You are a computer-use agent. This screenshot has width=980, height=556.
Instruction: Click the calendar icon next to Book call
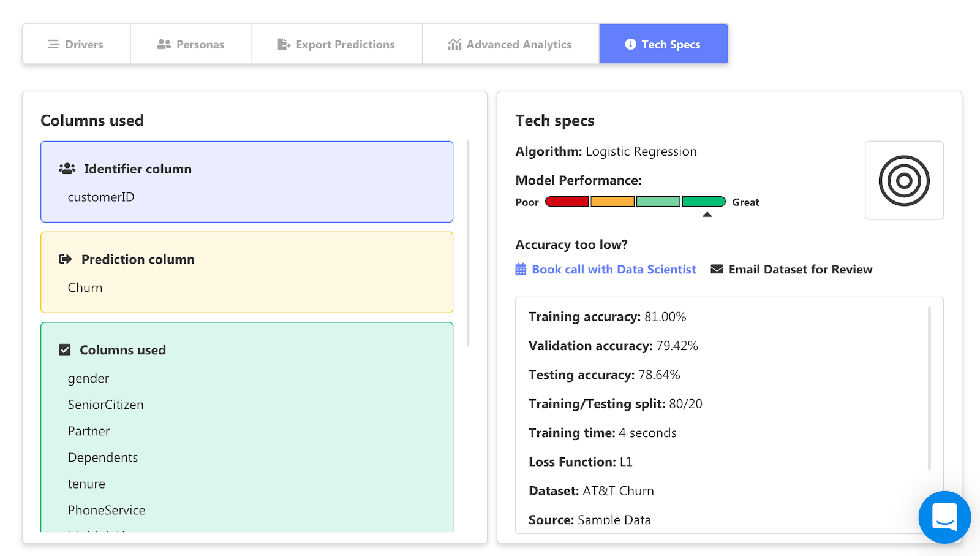tap(520, 269)
